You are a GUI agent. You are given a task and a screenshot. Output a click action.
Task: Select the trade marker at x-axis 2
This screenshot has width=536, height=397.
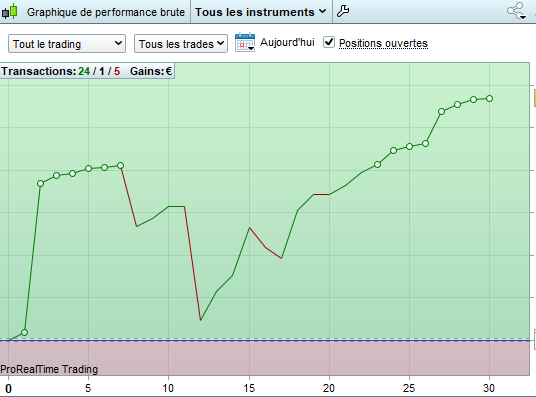(x=40, y=184)
